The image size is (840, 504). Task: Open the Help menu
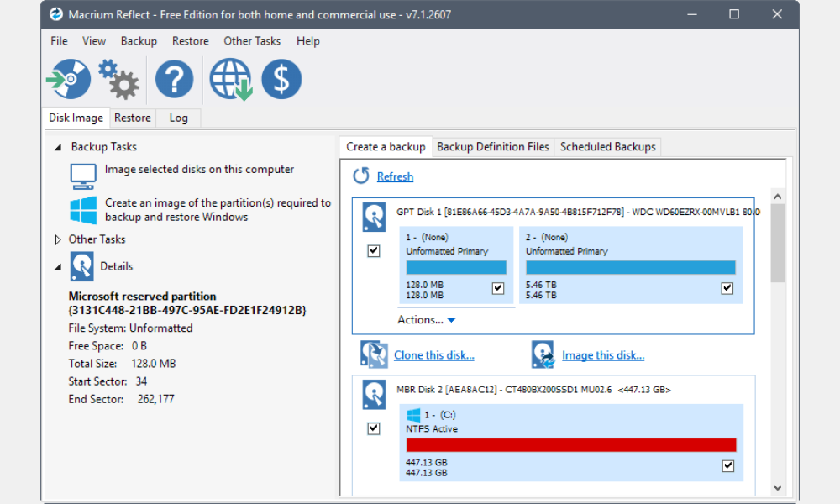308,41
